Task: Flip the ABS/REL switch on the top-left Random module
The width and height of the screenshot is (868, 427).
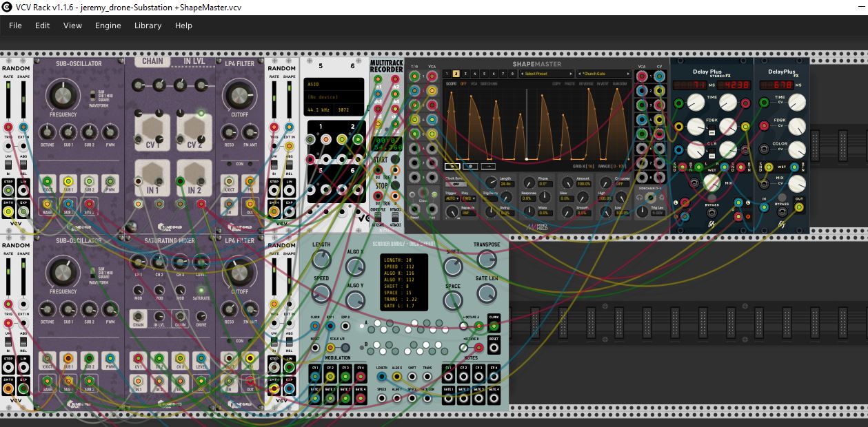Action: (24, 167)
